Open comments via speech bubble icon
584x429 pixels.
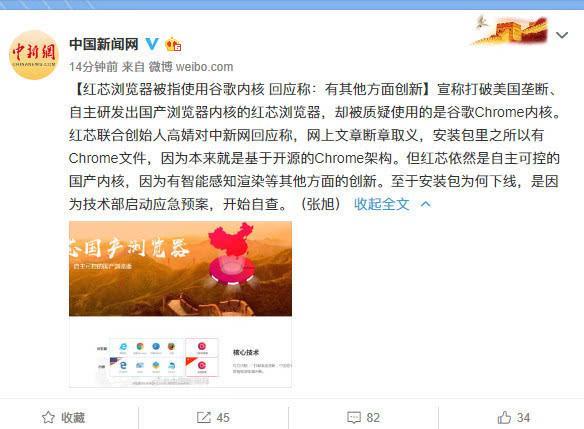point(353,417)
